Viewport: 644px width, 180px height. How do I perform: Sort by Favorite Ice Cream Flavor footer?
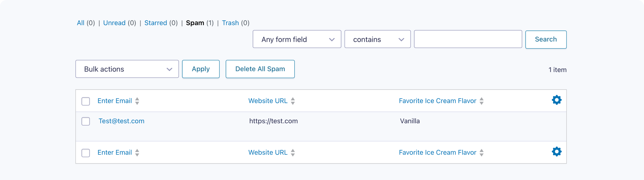(x=437, y=153)
